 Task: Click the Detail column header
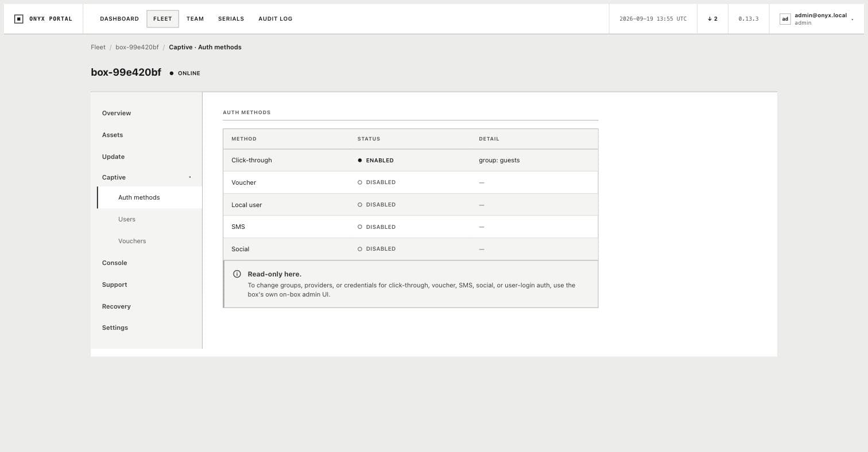(x=489, y=139)
